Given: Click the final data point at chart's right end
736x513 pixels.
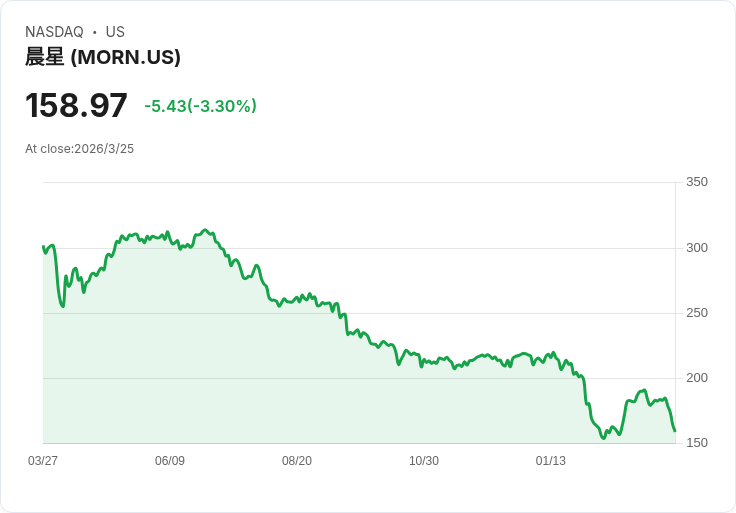Looking at the screenshot, I should point(675,430).
